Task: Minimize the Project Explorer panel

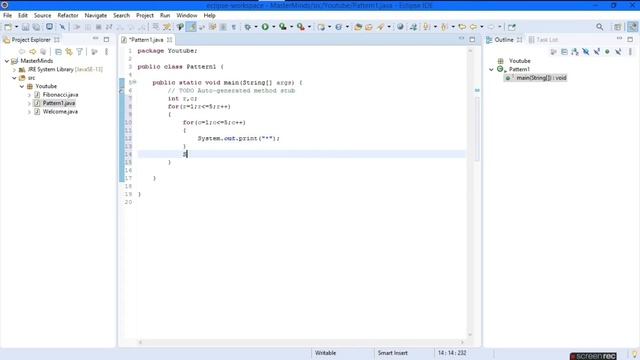Action: (x=96, y=39)
